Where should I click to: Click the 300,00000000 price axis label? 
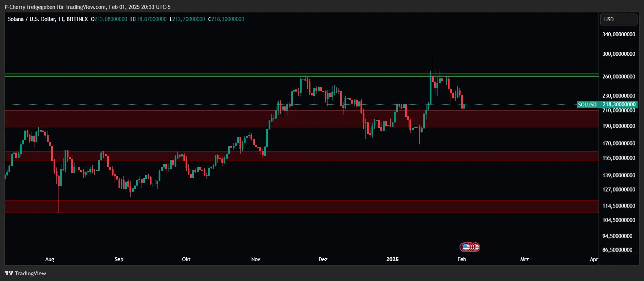pyautogui.click(x=619, y=54)
